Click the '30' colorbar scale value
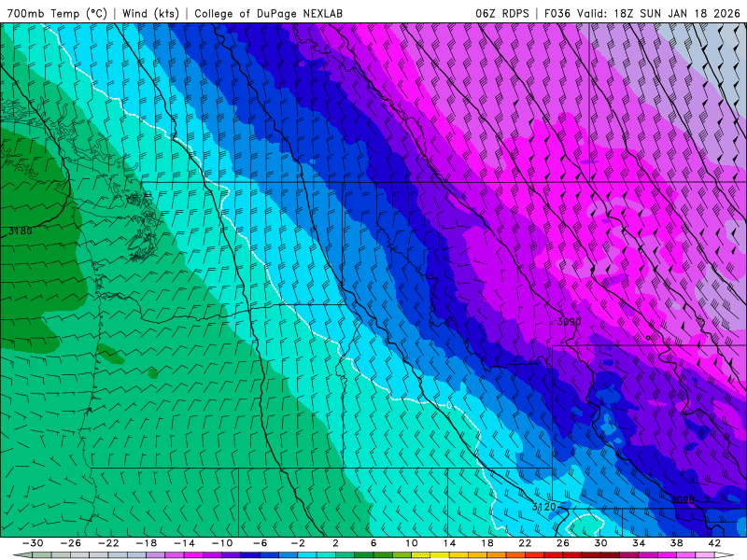This screenshot has height=560, width=747. click(600, 543)
